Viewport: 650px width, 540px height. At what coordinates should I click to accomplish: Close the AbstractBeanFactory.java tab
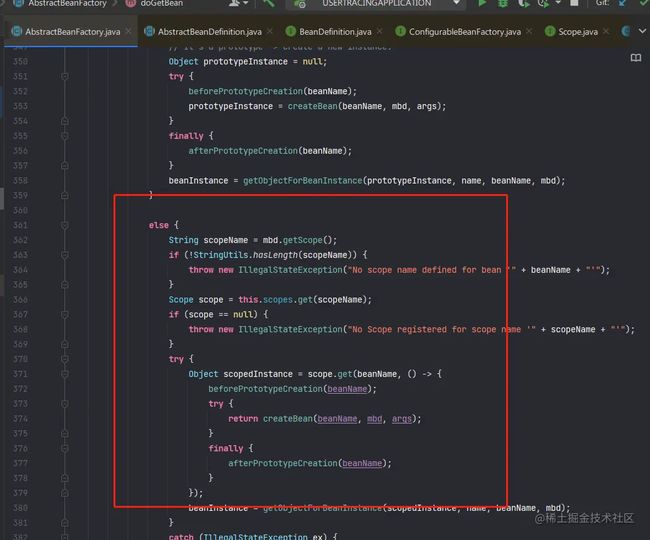click(129, 31)
